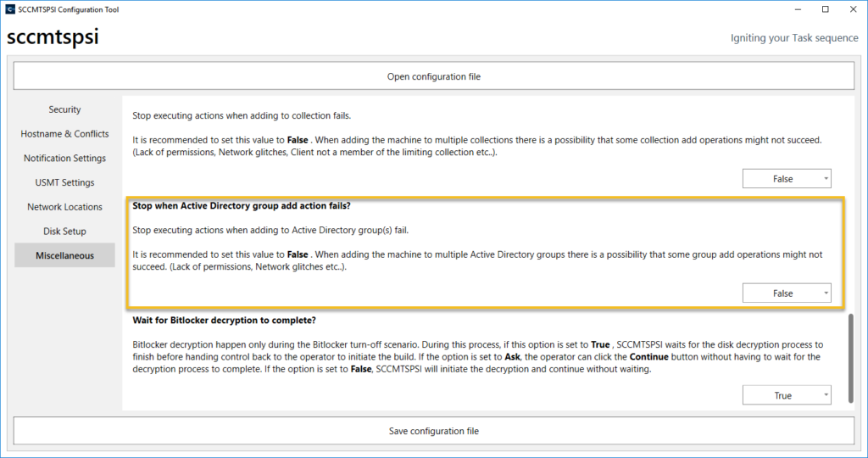The width and height of the screenshot is (868, 458).
Task: Show the Disk Setup section
Action: click(64, 232)
